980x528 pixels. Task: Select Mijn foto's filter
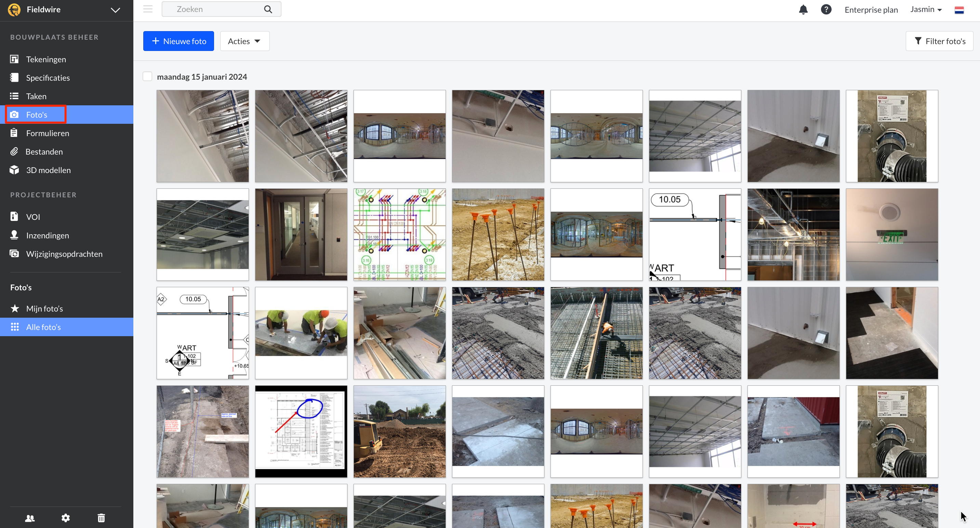[x=44, y=308]
